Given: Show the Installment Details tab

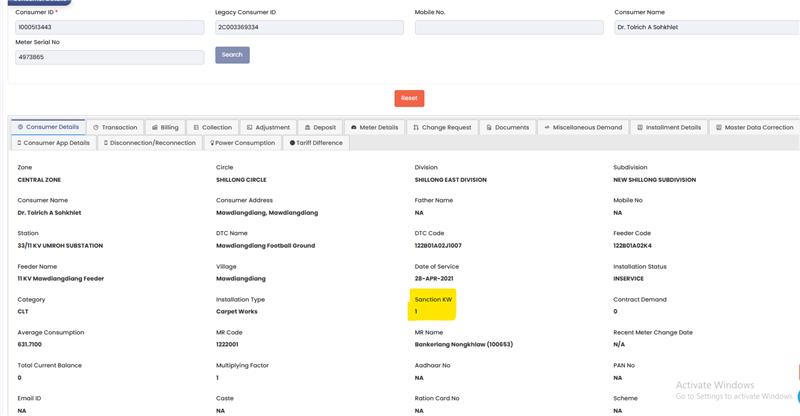Looking at the screenshot, I should pyautogui.click(x=668, y=128).
